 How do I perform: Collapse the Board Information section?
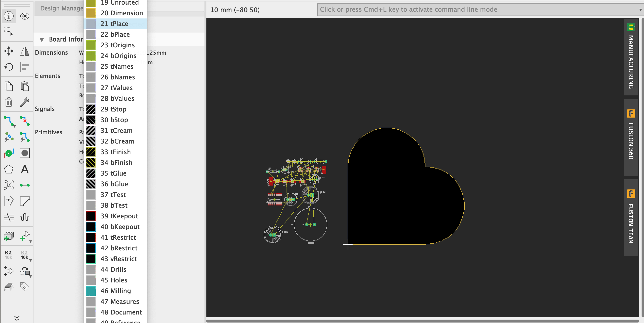[x=42, y=40]
